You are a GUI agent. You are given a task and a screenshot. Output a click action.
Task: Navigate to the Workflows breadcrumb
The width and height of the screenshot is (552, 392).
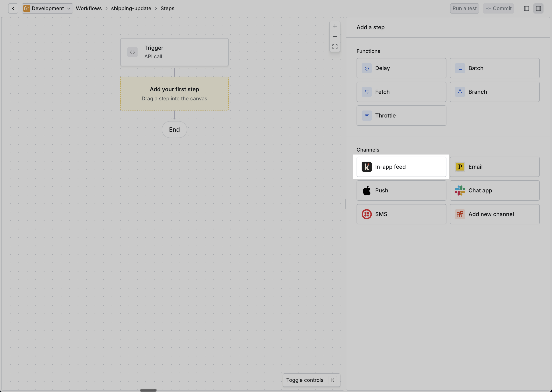[x=89, y=8]
